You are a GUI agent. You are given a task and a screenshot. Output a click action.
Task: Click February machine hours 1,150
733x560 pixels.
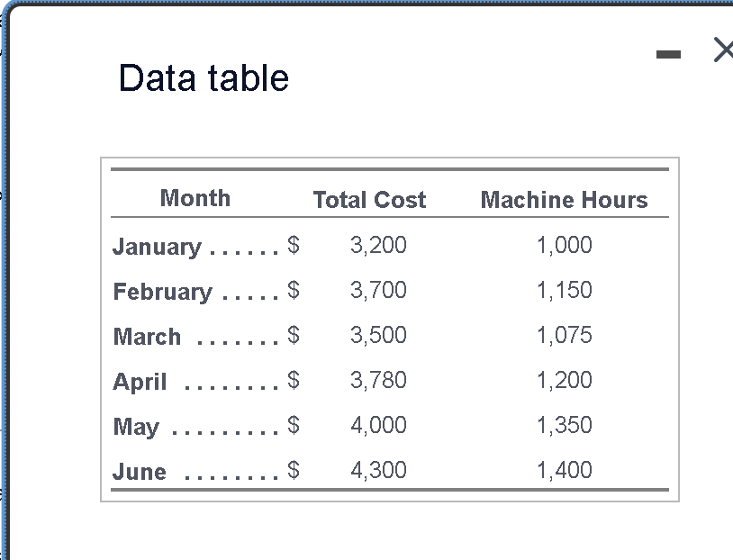pyautogui.click(x=565, y=290)
